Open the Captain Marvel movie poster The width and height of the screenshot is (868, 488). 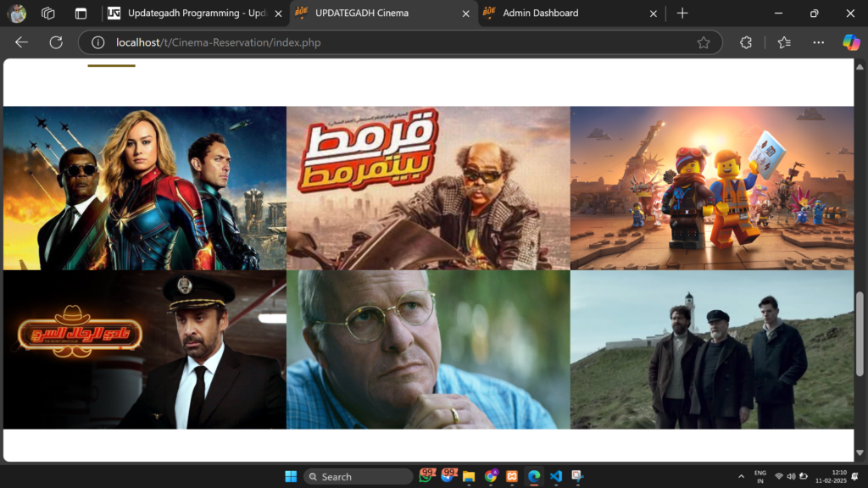click(145, 188)
